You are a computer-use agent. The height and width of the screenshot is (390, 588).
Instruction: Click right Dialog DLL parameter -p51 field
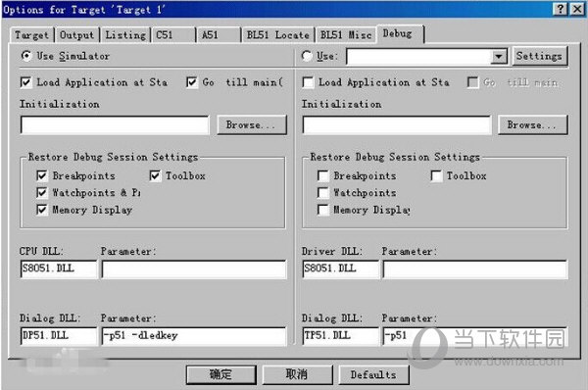475,336
